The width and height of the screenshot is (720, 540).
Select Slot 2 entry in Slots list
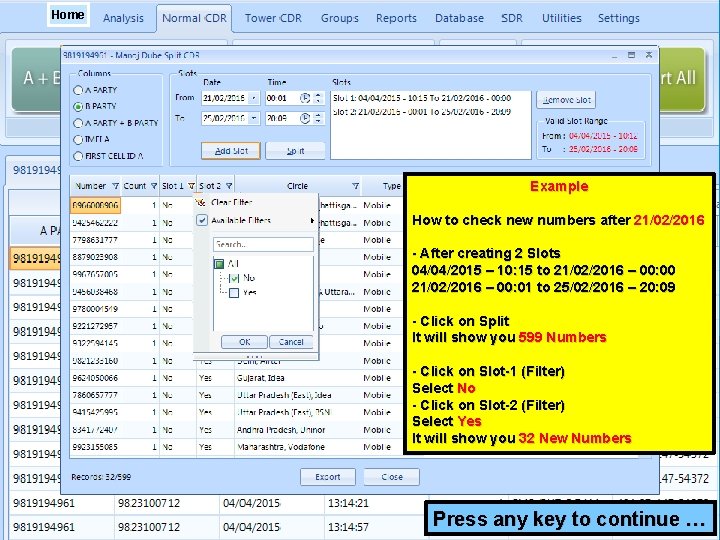[422, 112]
